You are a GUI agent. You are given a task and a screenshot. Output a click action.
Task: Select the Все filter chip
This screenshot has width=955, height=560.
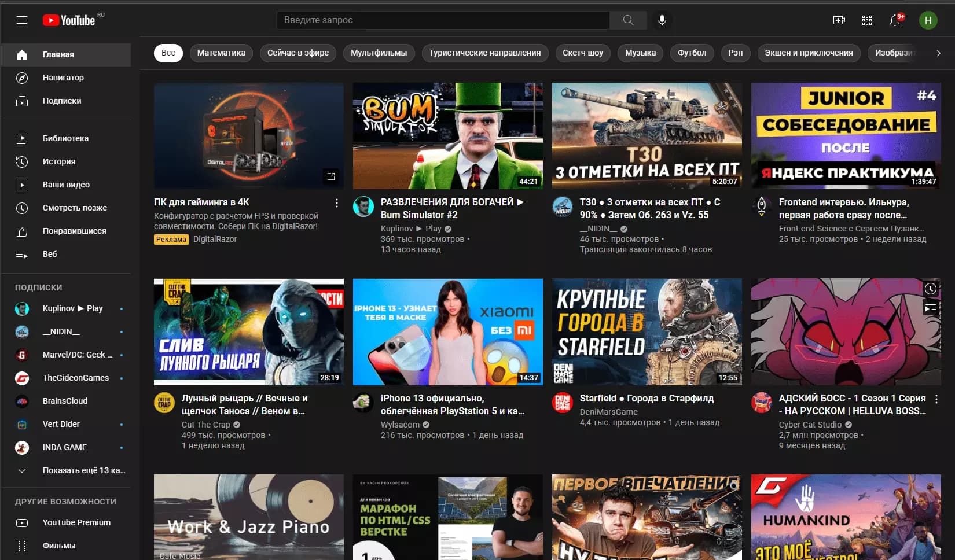coord(168,53)
